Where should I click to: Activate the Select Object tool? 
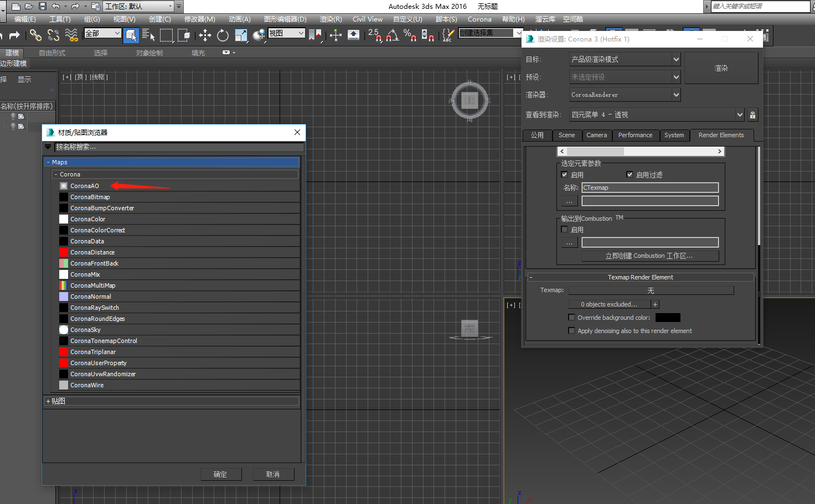coord(131,35)
